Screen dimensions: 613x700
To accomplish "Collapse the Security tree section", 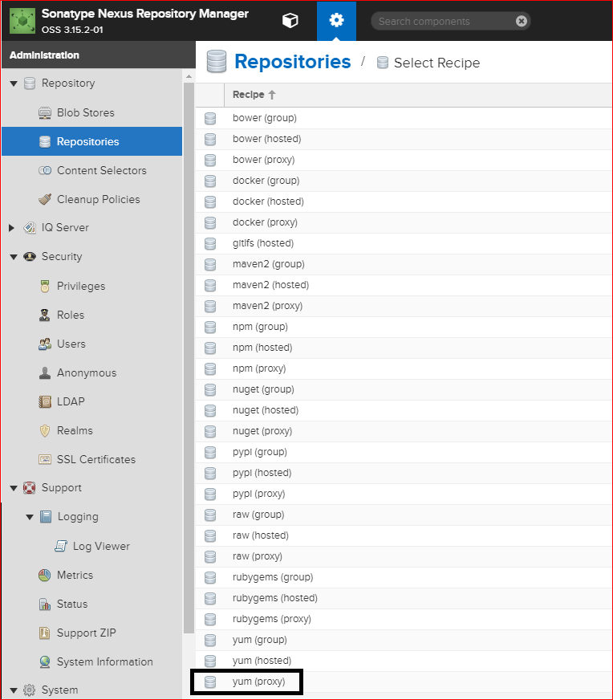I will [14, 257].
